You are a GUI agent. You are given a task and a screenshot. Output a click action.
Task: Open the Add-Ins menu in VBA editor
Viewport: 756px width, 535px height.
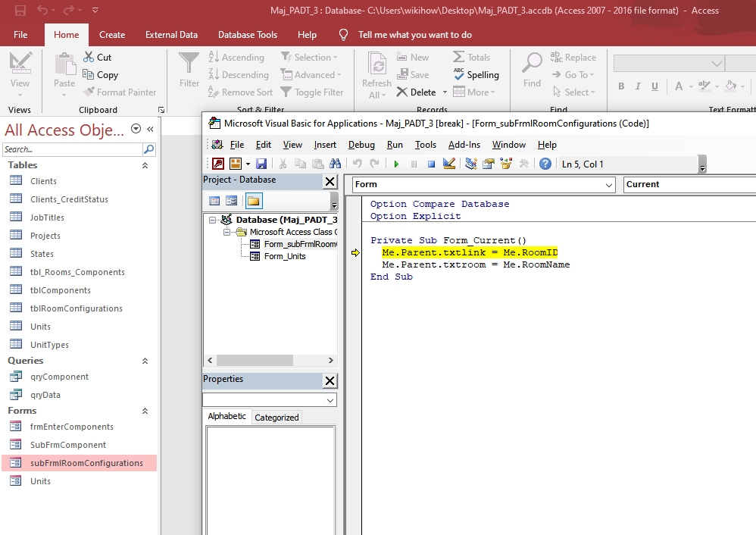pyautogui.click(x=464, y=145)
